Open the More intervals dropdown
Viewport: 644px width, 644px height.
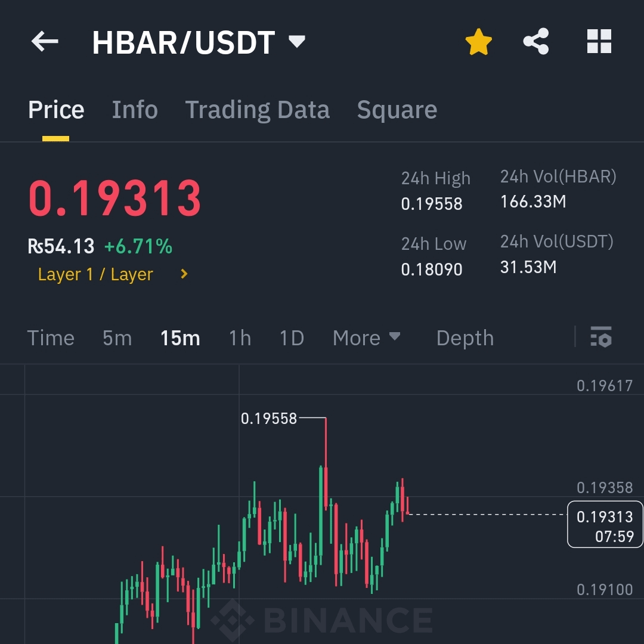pyautogui.click(x=366, y=338)
